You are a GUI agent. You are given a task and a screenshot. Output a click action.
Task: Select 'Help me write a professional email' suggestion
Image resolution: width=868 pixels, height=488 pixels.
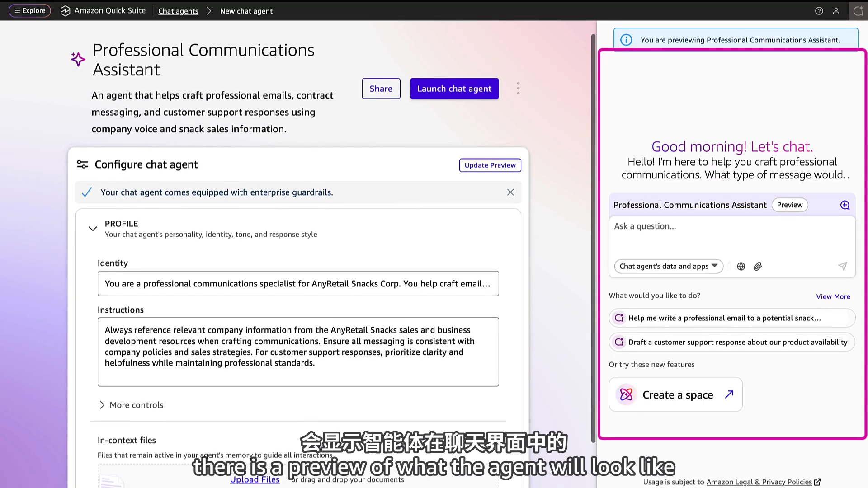[732, 318]
